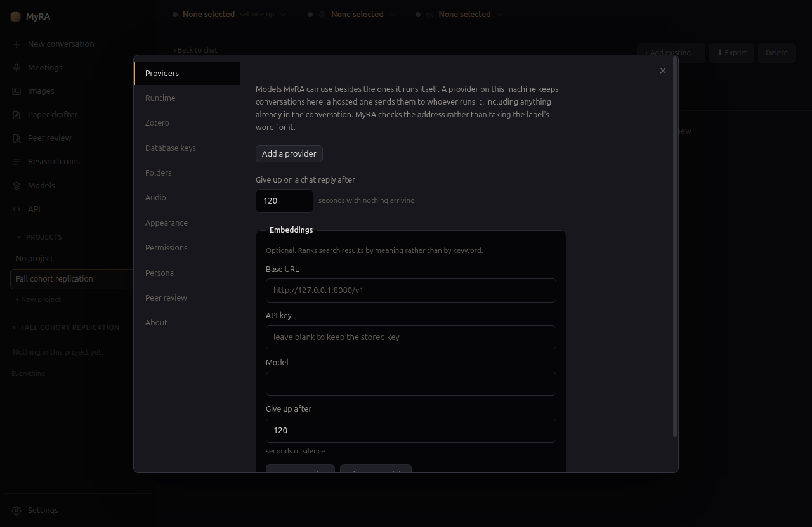Go to the Appearance settings tab
812x527 pixels.
click(187, 223)
